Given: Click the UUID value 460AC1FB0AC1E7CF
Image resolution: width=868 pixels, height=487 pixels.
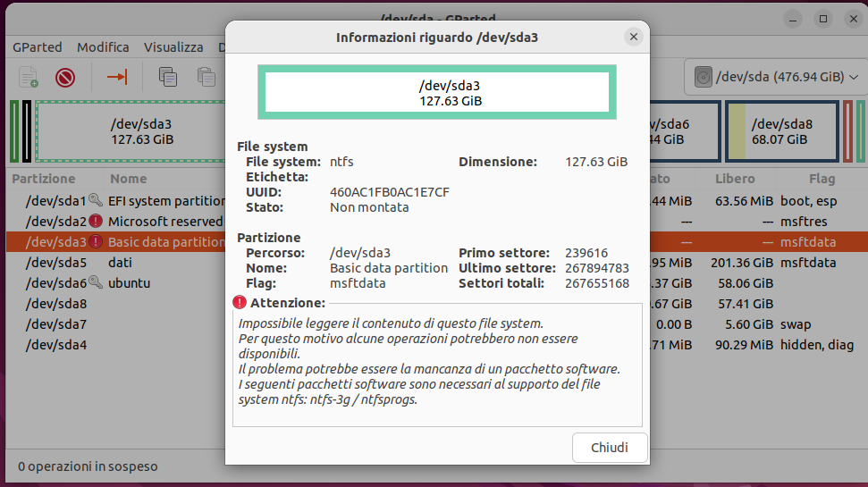Looking at the screenshot, I should (390, 192).
